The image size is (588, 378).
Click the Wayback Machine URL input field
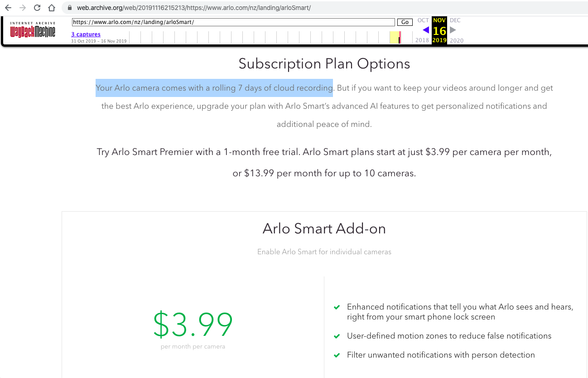tap(233, 22)
